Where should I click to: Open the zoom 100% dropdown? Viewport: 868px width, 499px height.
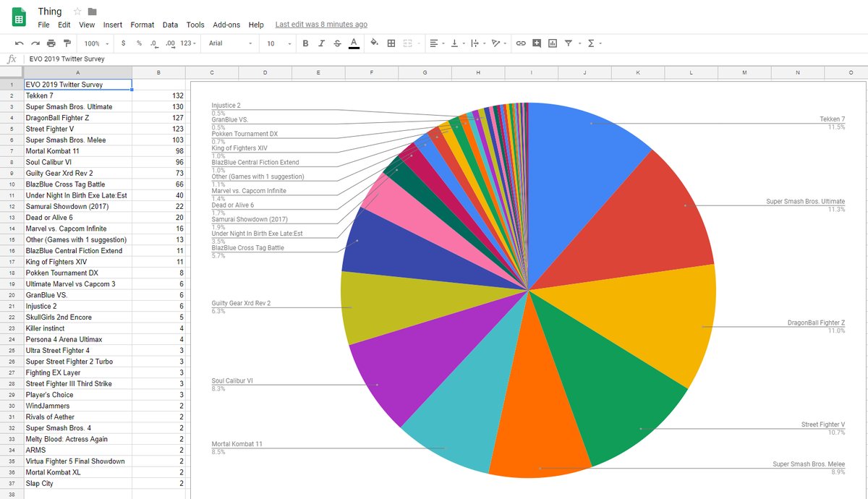(95, 43)
